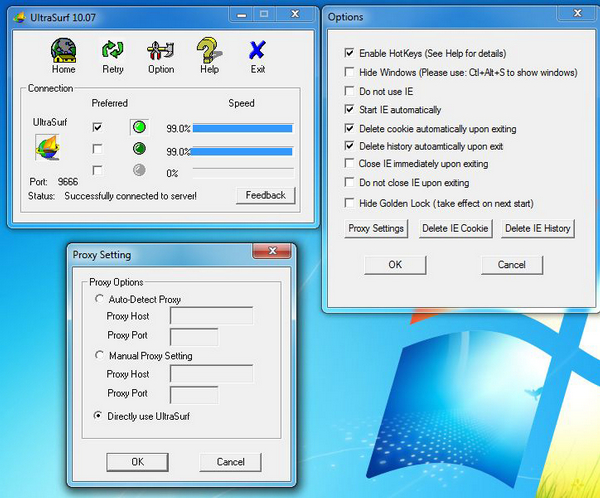Select Auto-Detect Proxy radio button
The height and width of the screenshot is (498, 600).
click(x=99, y=298)
